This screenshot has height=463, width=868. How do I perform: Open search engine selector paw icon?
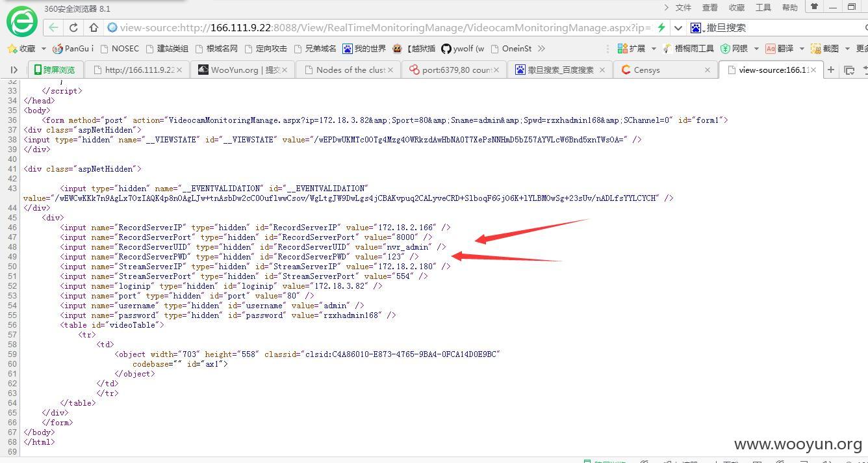pyautogui.click(x=696, y=27)
